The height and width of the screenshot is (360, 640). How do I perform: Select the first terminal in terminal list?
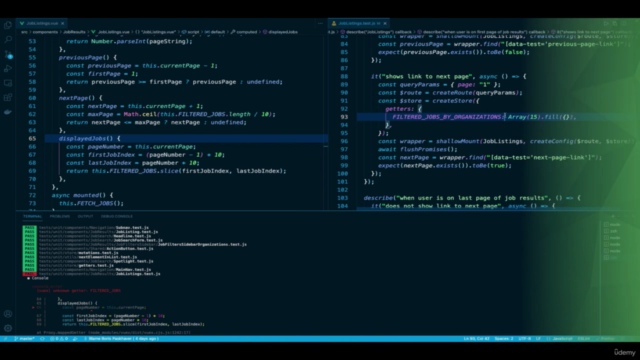pos(612,224)
